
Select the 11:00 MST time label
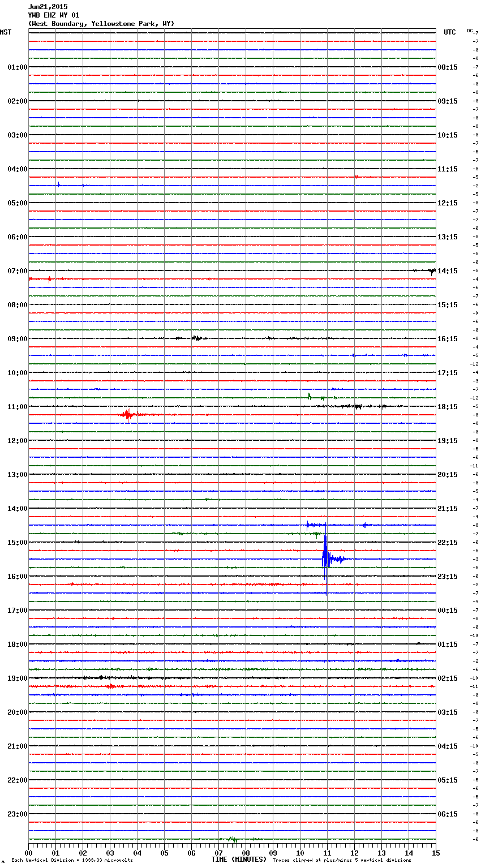18,407
